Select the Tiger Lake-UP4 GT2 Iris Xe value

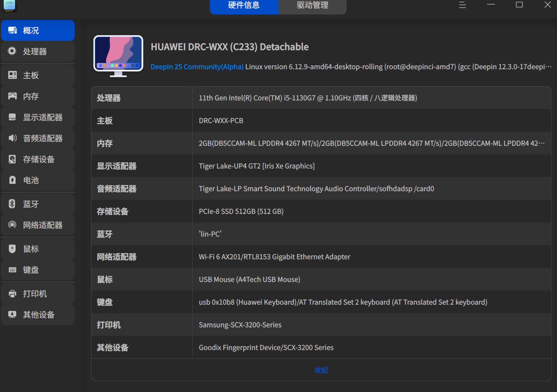click(257, 166)
